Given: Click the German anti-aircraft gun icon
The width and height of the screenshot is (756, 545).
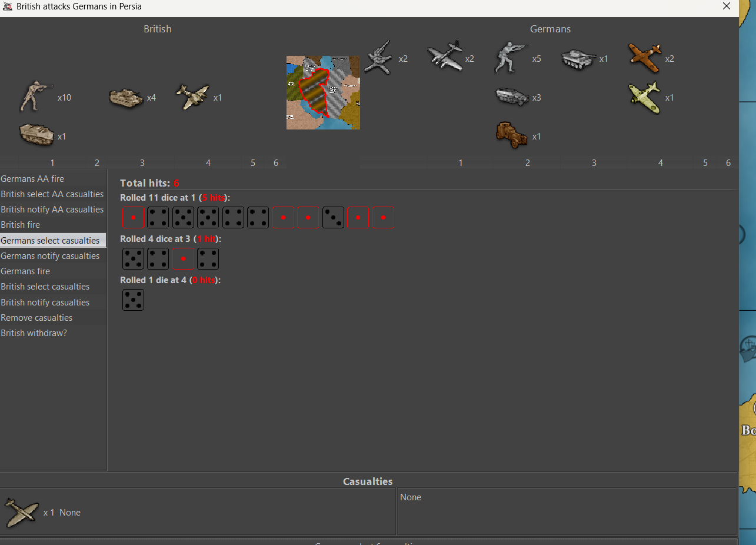Looking at the screenshot, I should tap(378, 58).
